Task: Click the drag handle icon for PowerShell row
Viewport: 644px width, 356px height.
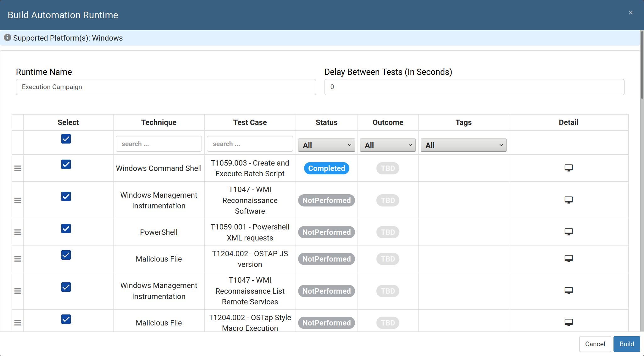Action: [x=18, y=232]
